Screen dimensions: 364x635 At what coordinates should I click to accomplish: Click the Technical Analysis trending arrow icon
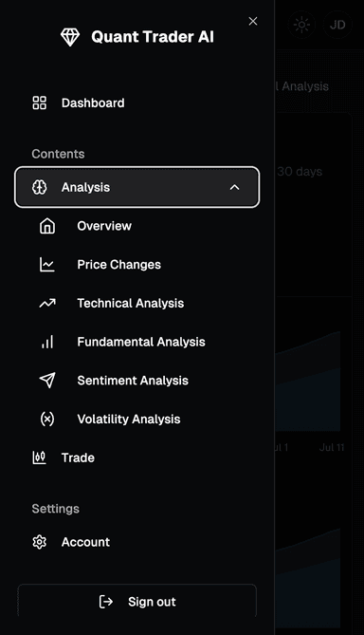(x=47, y=303)
